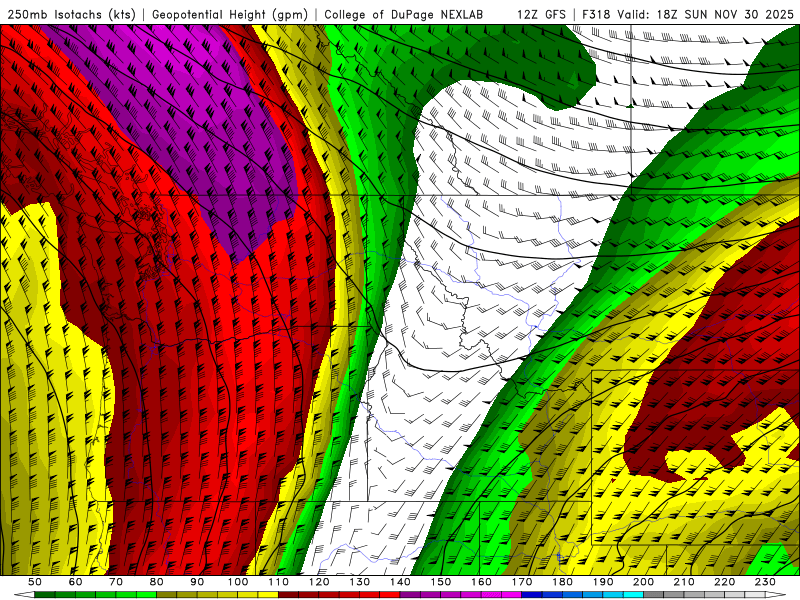Viewport: 800px width, 600px height.
Task: Click the "Geopotential Height (gpm)" header text
Action: [x=230, y=14]
